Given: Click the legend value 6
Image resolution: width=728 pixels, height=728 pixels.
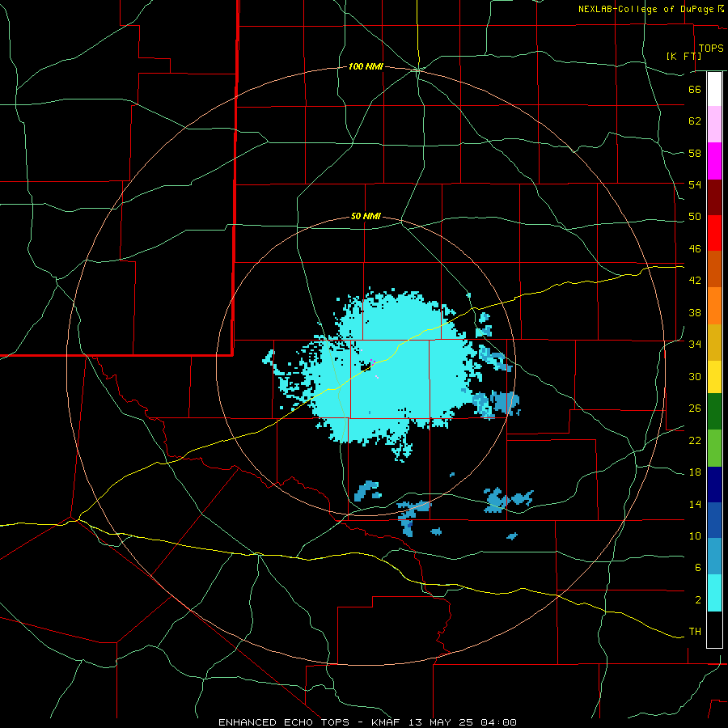Looking at the screenshot, I should pos(697,568).
